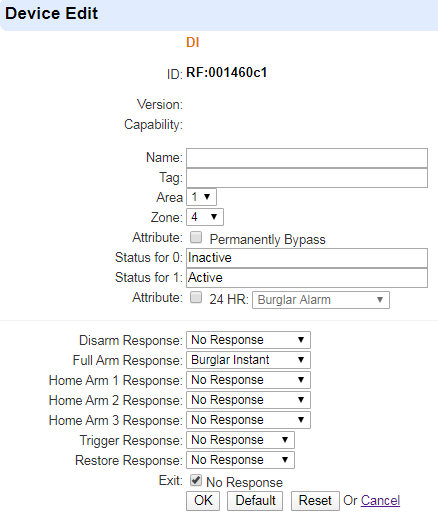Expand the Burglar Alarm 24 HR dropdown
The width and height of the screenshot is (438, 518).
[321, 300]
